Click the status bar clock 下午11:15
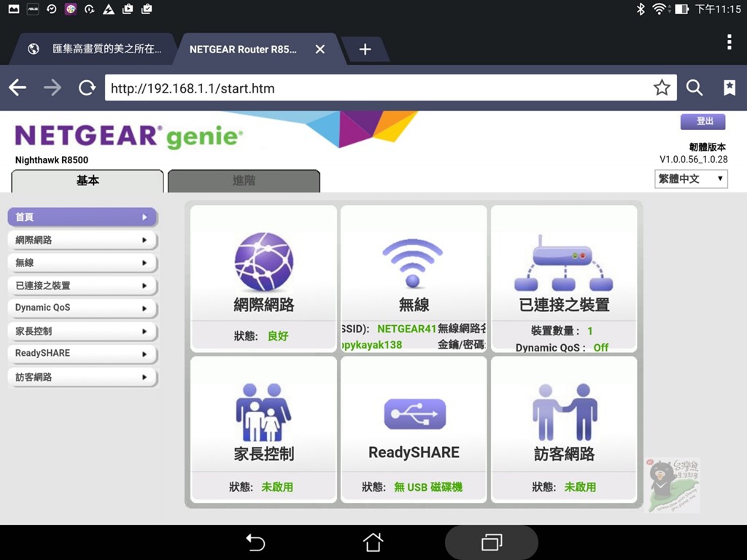The height and width of the screenshot is (560, 747). click(718, 9)
